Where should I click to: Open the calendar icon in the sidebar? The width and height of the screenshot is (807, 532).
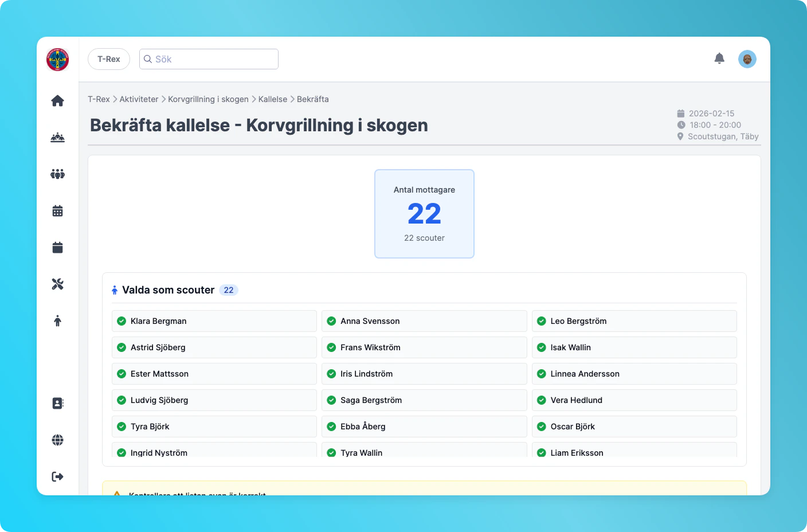[x=57, y=210]
